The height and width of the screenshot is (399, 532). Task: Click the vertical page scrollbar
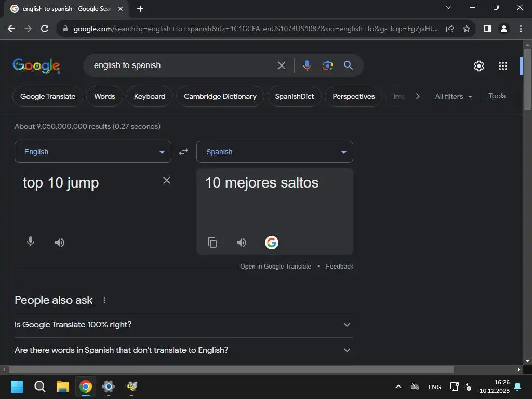[x=527, y=79]
